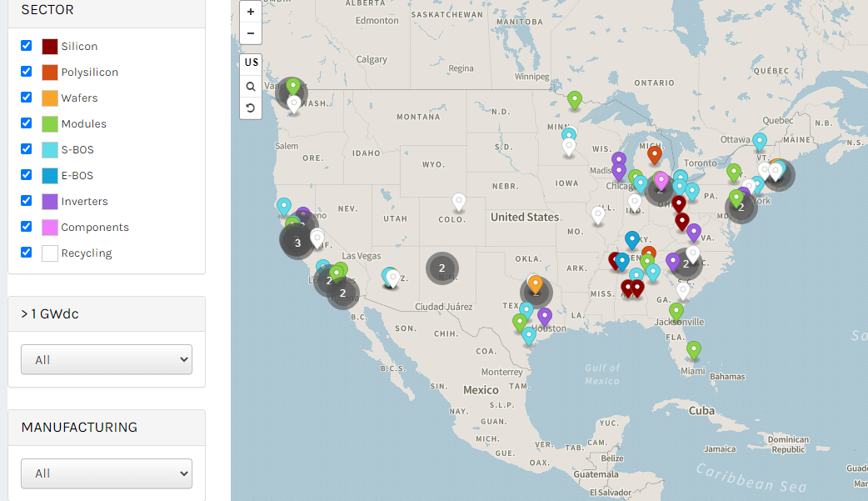The height and width of the screenshot is (501, 868).
Task: Click the green marker near Seattle
Action: coord(292,87)
